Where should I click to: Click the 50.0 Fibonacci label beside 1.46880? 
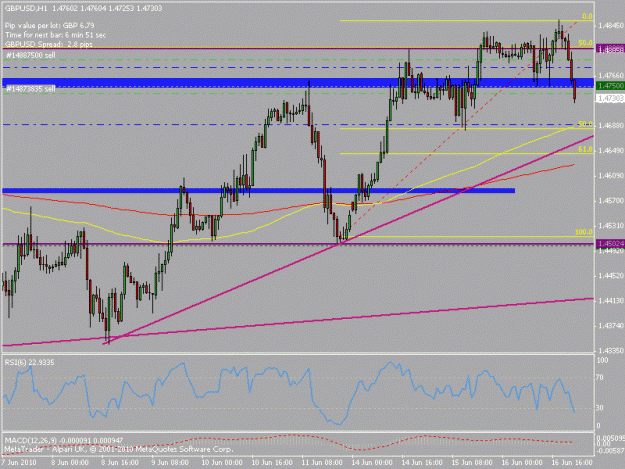[x=585, y=124]
